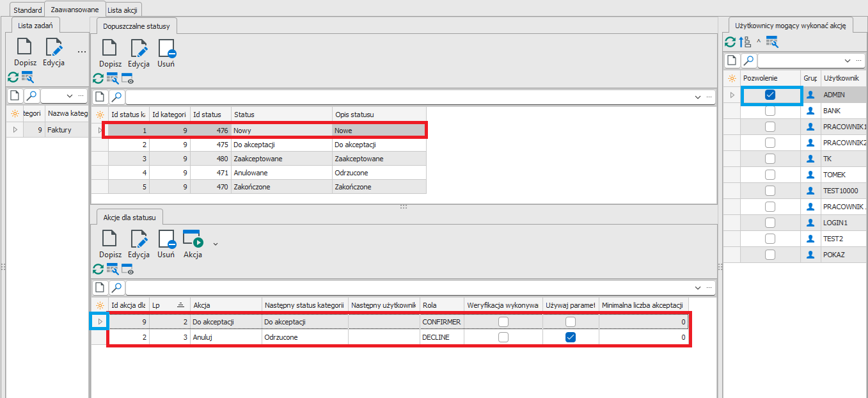Open filter dropdown in Dopuszczalne statusy search bar

pyautogui.click(x=698, y=97)
